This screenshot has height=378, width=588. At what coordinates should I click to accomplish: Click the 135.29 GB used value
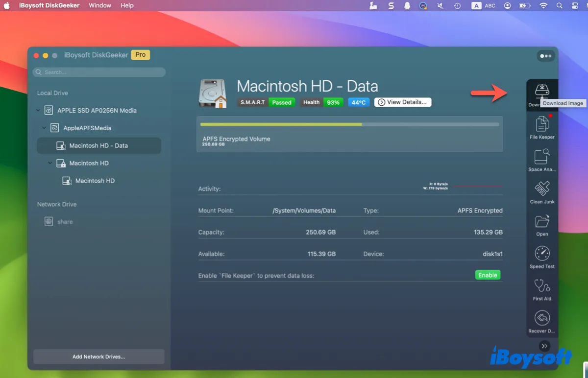point(488,232)
